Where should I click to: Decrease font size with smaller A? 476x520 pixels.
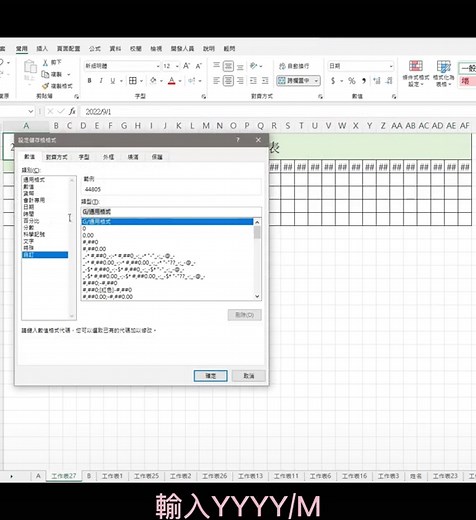(199, 66)
